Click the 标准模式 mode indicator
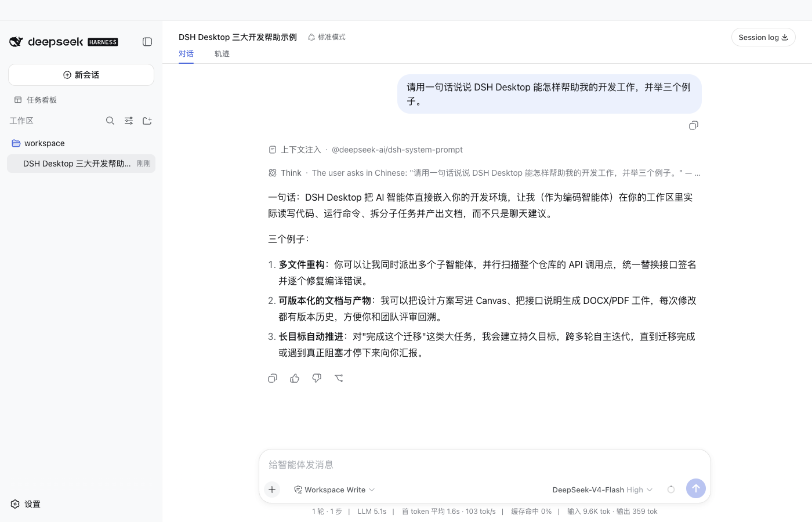This screenshot has width=812, height=522. (x=327, y=37)
